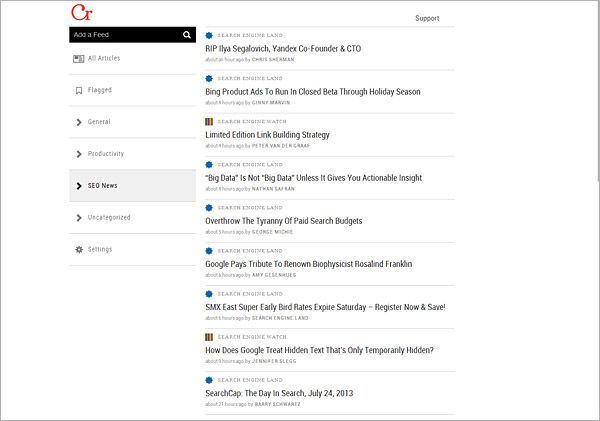600x421 pixels.
Task: Click into the Add a Feed field
Action: tap(122, 35)
